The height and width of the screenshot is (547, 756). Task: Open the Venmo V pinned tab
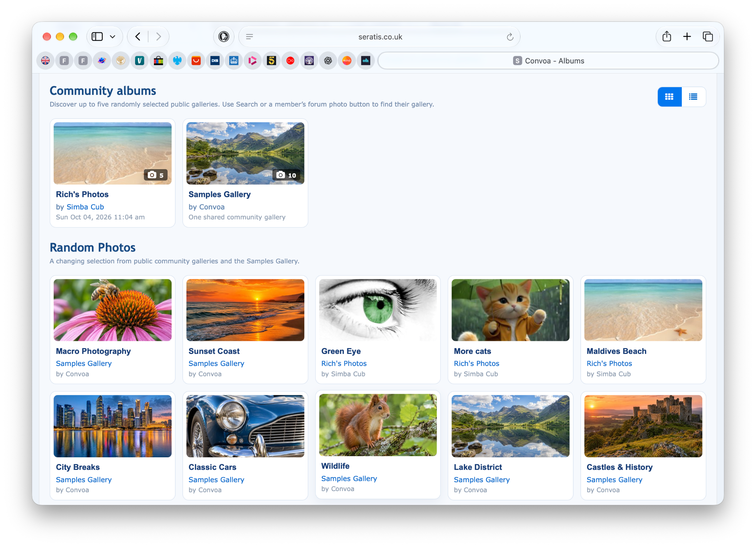pyautogui.click(x=140, y=61)
